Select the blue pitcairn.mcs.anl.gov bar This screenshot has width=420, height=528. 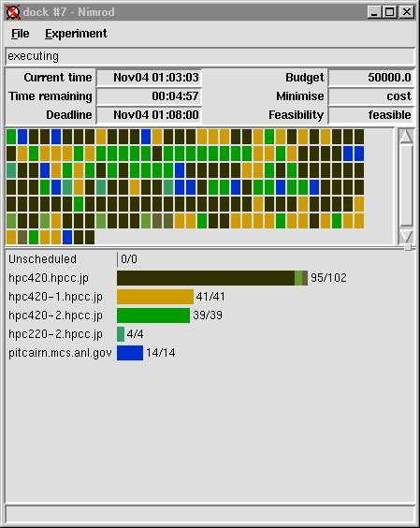pos(130,353)
